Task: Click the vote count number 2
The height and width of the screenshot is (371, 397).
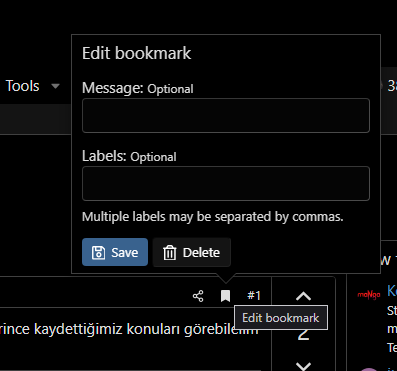Action: pyautogui.click(x=303, y=335)
